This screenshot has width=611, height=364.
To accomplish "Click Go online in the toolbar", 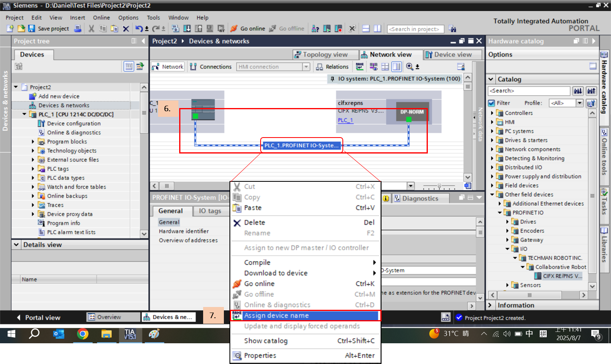I will point(248,29).
